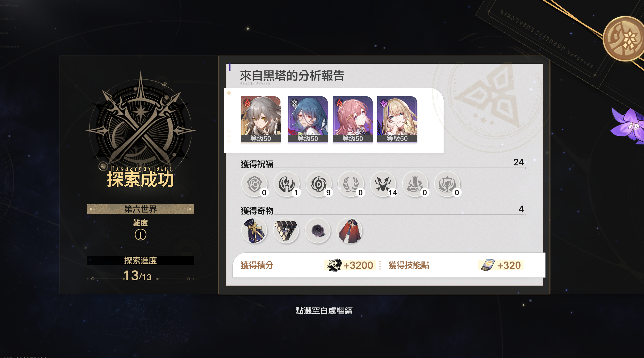Select the gray-haired character portrait

click(x=261, y=119)
